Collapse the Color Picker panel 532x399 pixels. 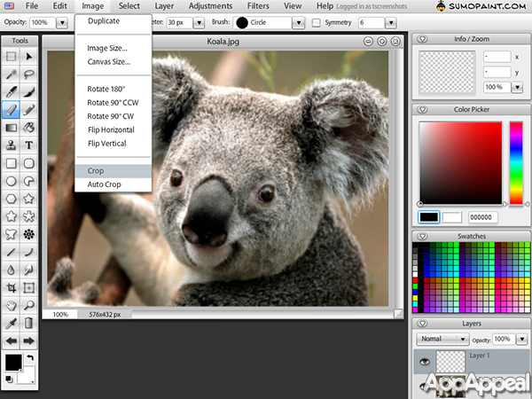422,110
